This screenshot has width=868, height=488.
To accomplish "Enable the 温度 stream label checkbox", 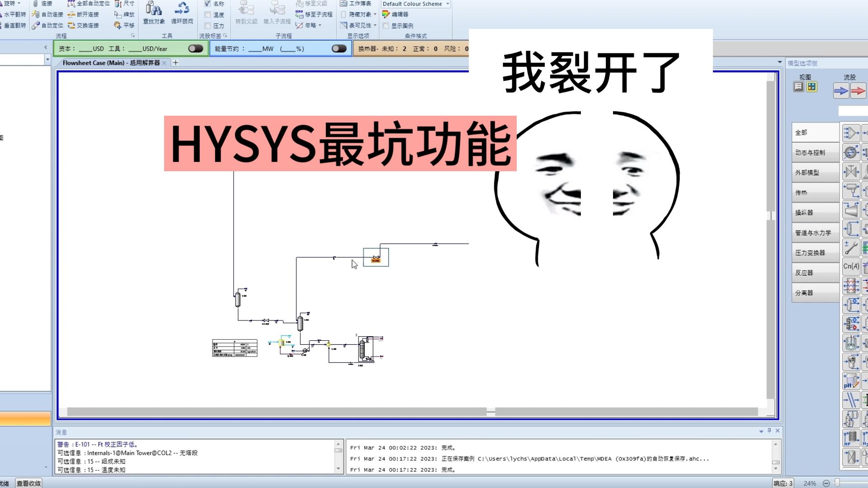I will click(x=207, y=14).
